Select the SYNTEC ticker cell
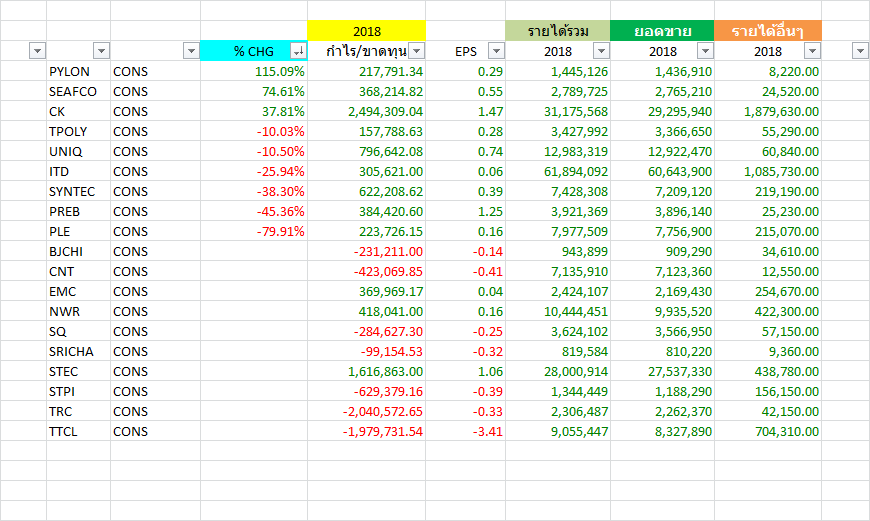The height and width of the screenshot is (521, 870). coord(78,191)
